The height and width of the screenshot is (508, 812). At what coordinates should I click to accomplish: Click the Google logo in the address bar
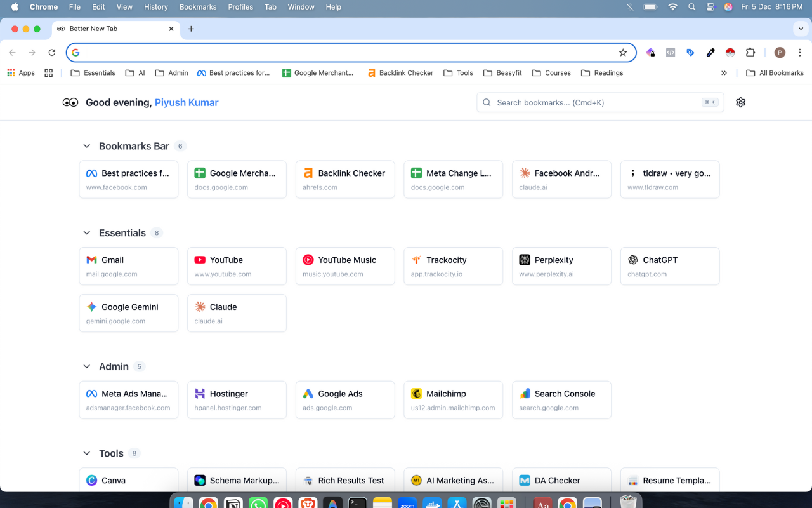click(75, 52)
